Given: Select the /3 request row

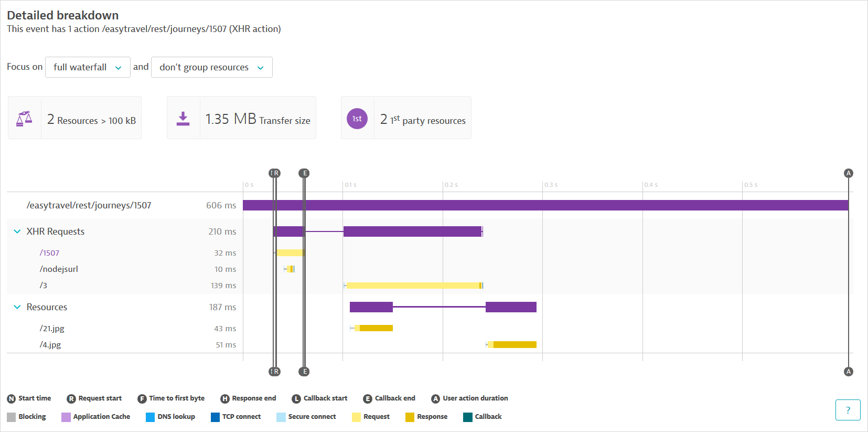Looking at the screenshot, I should (x=430, y=286).
